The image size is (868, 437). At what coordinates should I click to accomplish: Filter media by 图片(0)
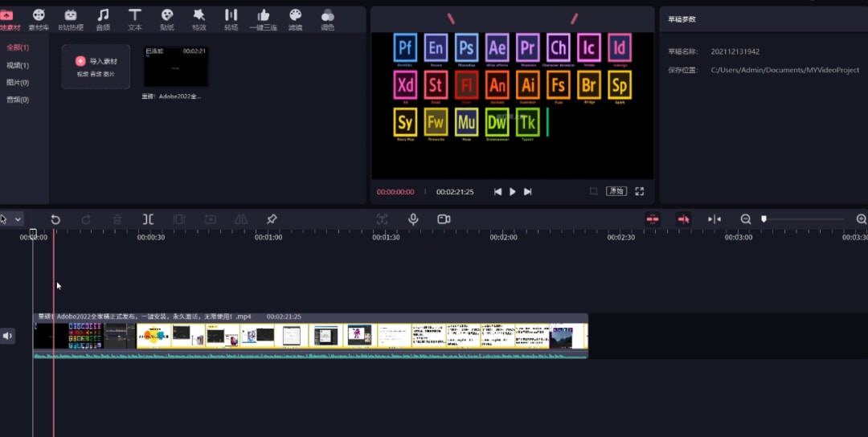tap(18, 83)
